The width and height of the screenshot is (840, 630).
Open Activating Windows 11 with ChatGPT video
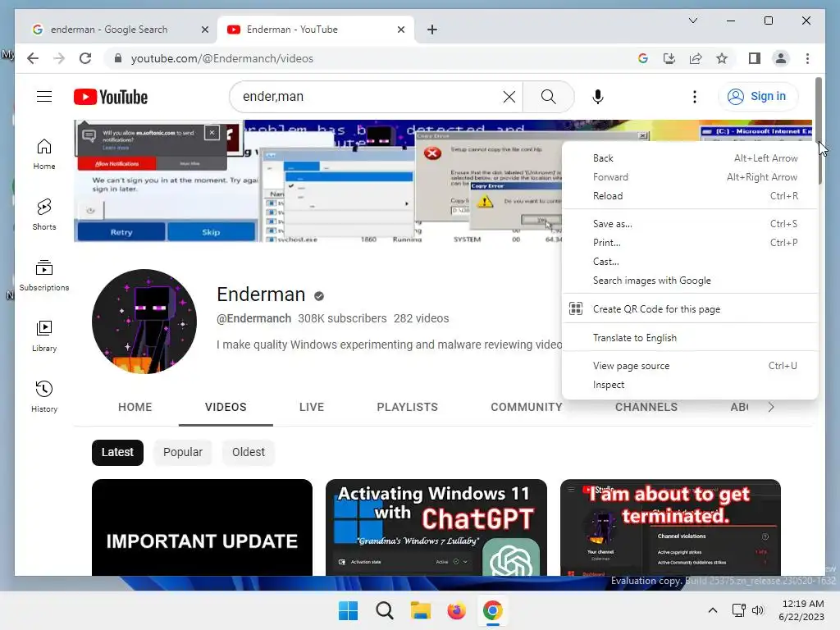tap(436, 527)
